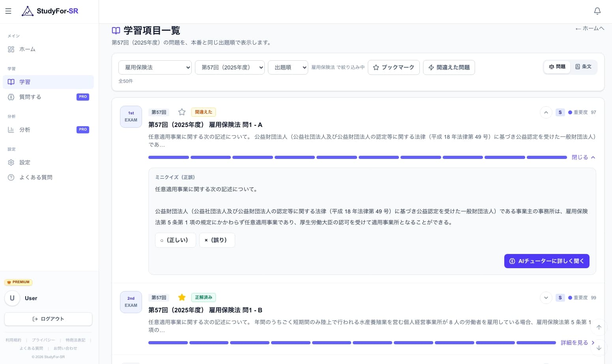Select the ホーム sidebar icon
The width and height of the screenshot is (612, 364).
[11, 49]
